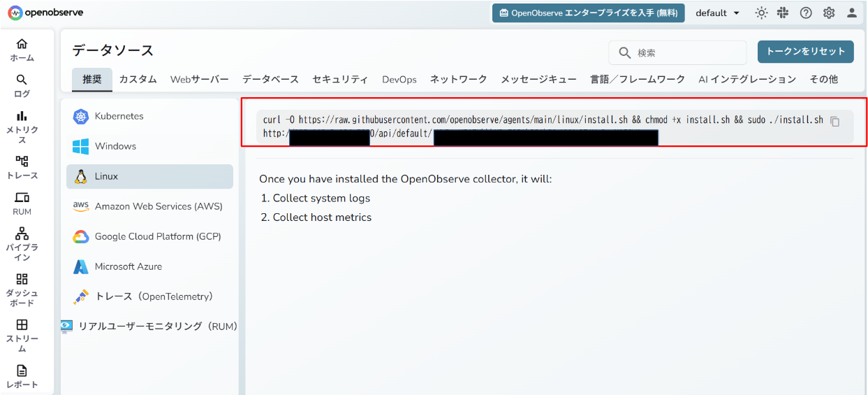Viewport: 868px width, 395px height.
Task: Go to ホーム in the sidebar
Action: (x=22, y=50)
